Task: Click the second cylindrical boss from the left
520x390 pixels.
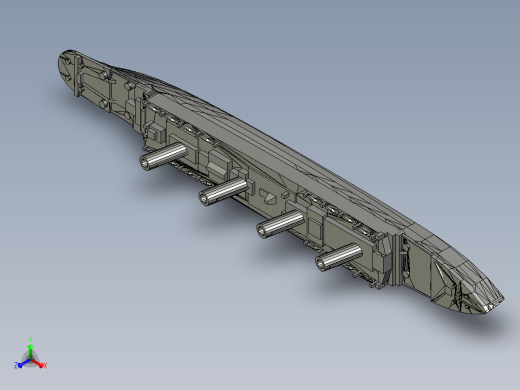Action: [223, 191]
